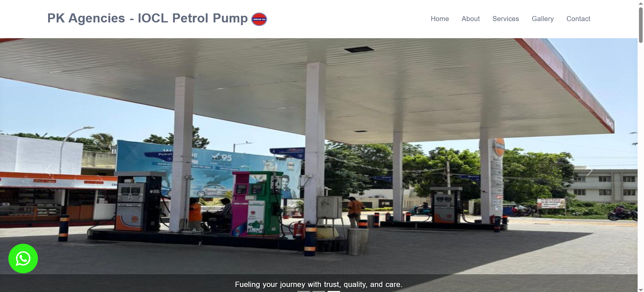The image size is (644, 292).
Task: Click the petrol pump station carousel image
Action: (319, 156)
